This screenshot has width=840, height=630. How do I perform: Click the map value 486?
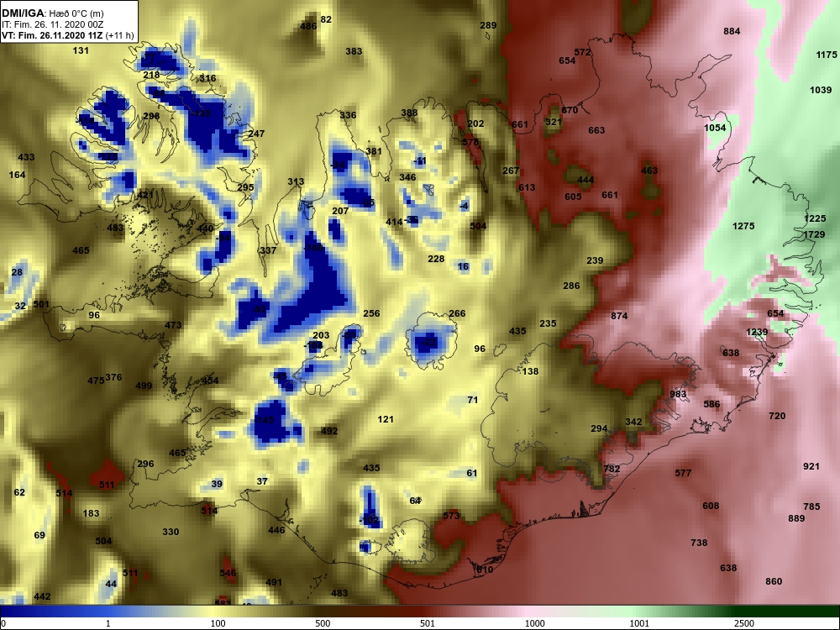coord(308,26)
